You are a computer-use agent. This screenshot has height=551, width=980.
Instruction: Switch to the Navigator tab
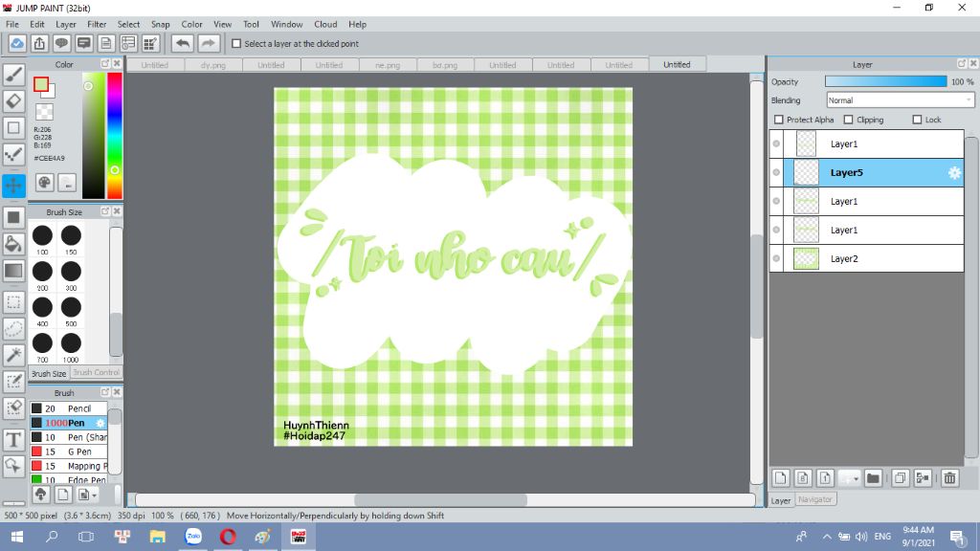[815, 499]
